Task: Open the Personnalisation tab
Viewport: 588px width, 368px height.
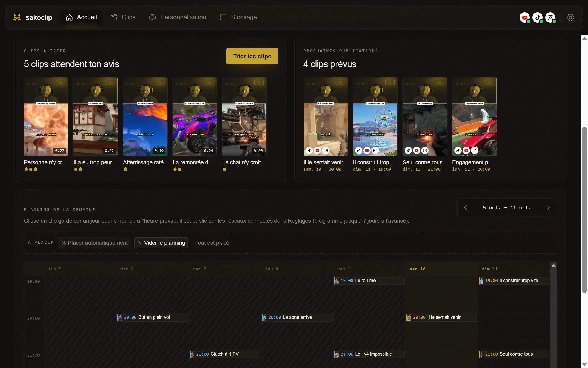Action: pos(178,17)
